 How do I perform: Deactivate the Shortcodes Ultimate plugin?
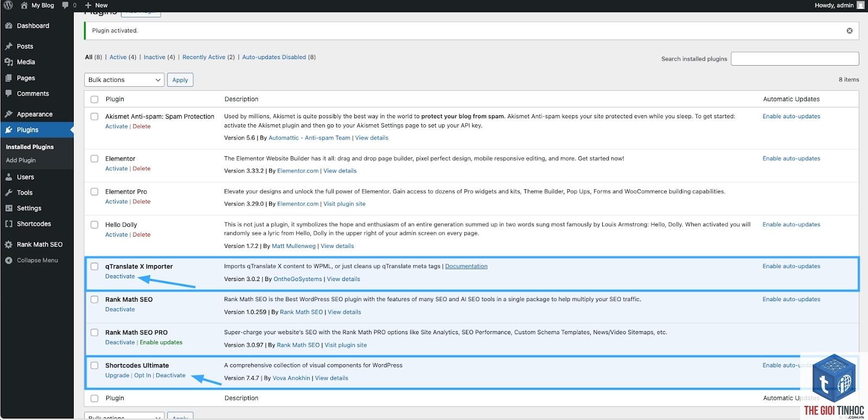[170, 376]
